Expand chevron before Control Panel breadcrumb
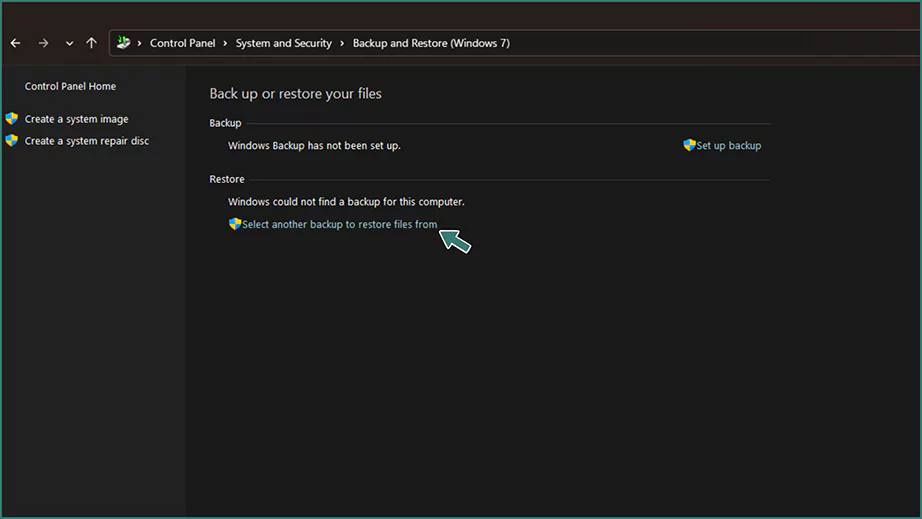 tap(139, 43)
